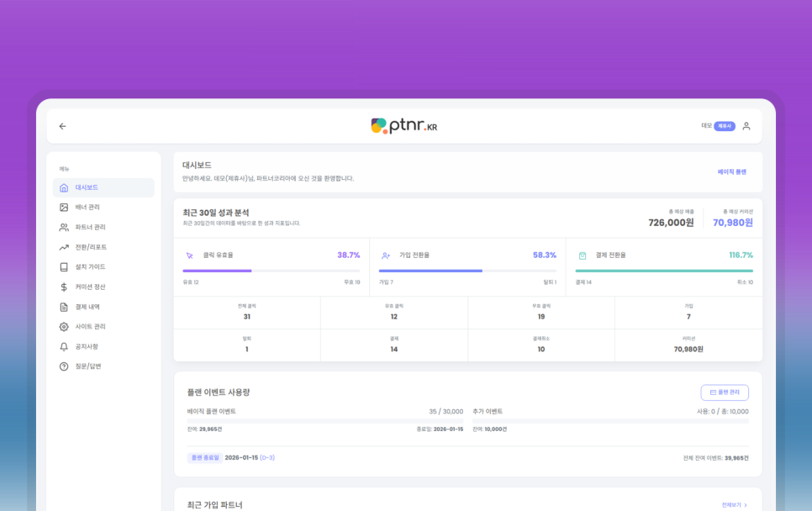Screen dimensions: 812x511
Task: Click the cursor icon beside 클릭 유효율
Action: click(x=189, y=255)
